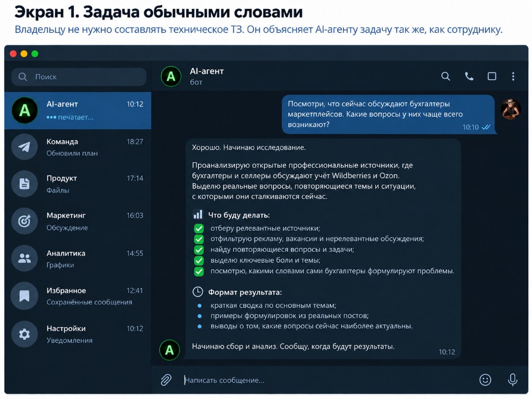Open the Аналитика chat

78,259
